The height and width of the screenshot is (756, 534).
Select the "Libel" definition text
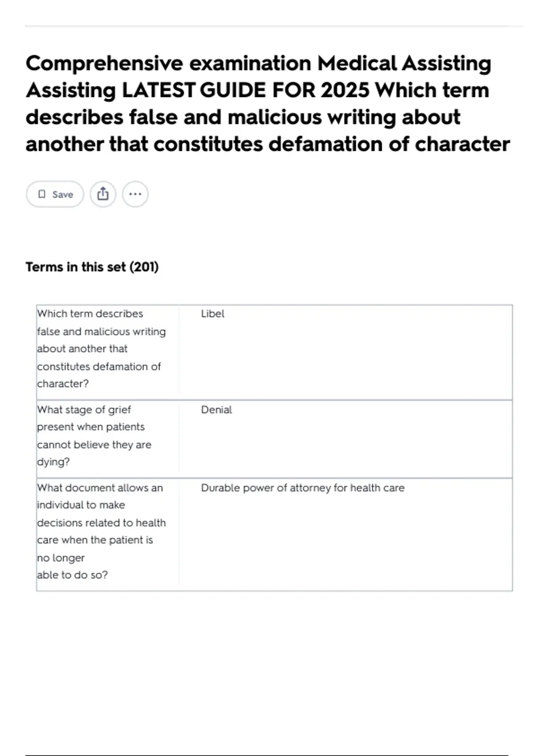[213, 314]
